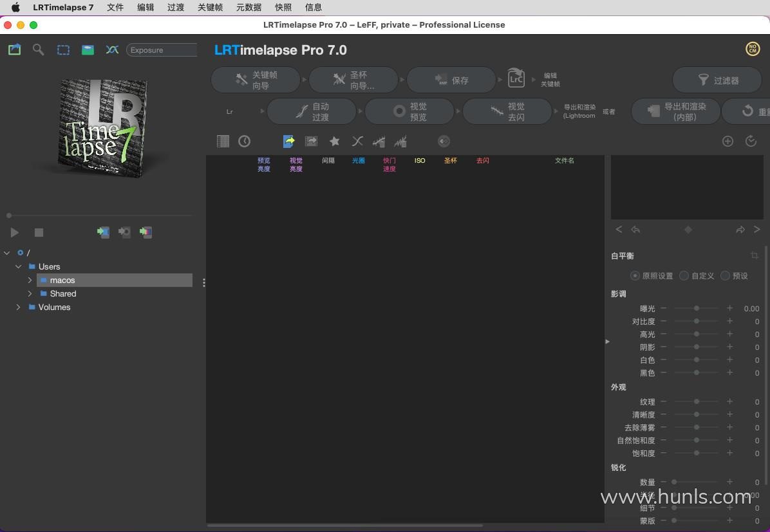This screenshot has height=532, width=770.
Task: Click the LRTimelapse 7 box preview image
Action: click(102, 127)
